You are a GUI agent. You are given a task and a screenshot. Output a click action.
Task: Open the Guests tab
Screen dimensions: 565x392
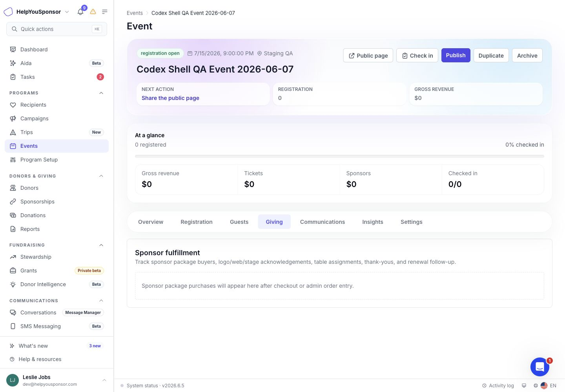(239, 222)
